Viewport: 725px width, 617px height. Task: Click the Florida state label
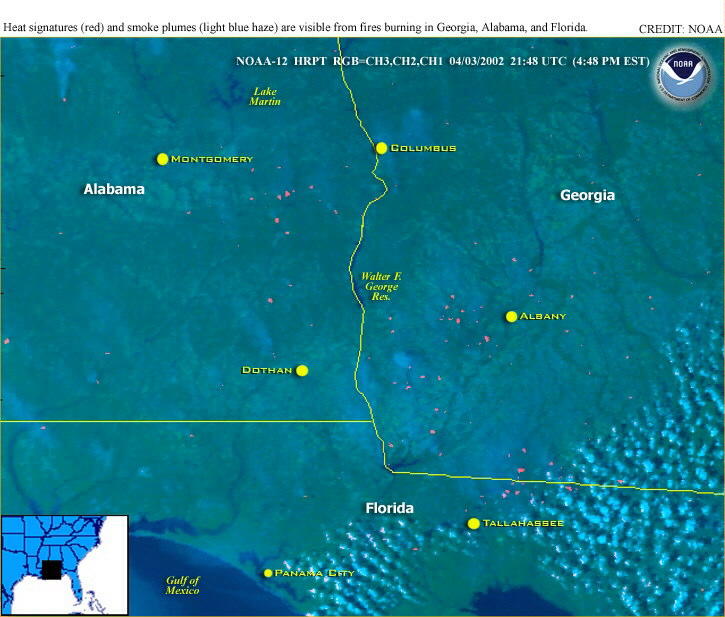[x=389, y=508]
